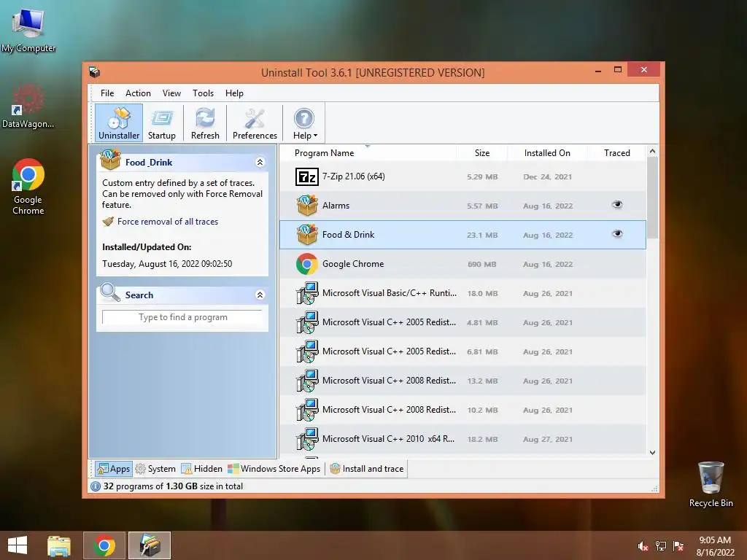Switch to the System tab
This screenshot has height=560, width=747.
pyautogui.click(x=155, y=469)
